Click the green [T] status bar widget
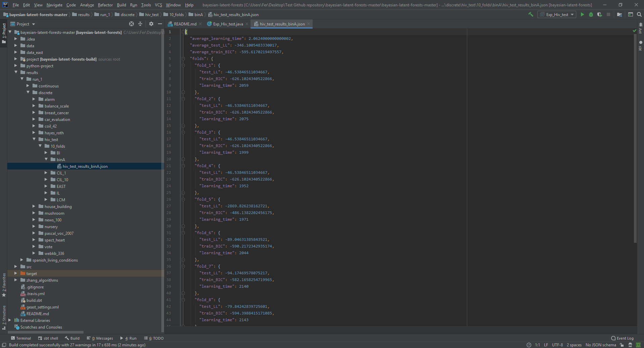The image size is (644, 348). (638, 345)
